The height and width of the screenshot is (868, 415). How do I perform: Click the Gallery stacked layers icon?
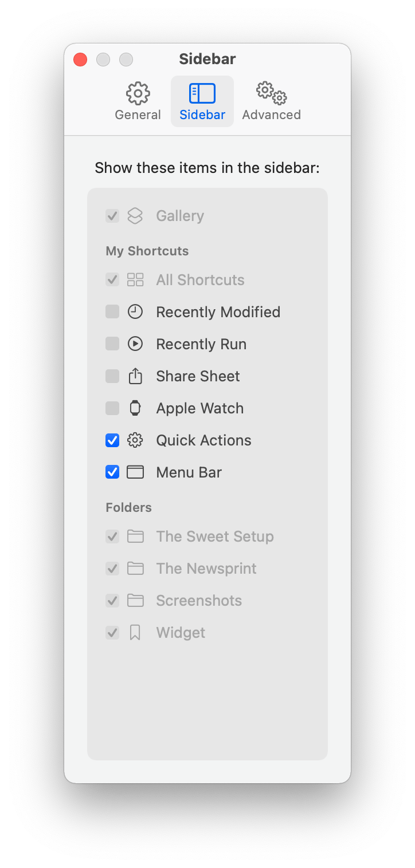click(x=135, y=216)
